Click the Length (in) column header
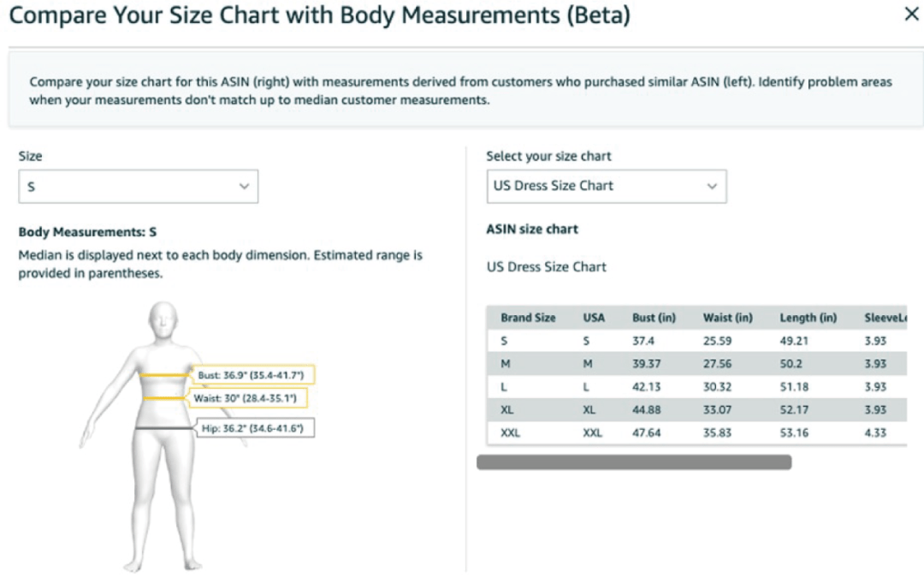This screenshot has width=924, height=578. pos(808,318)
